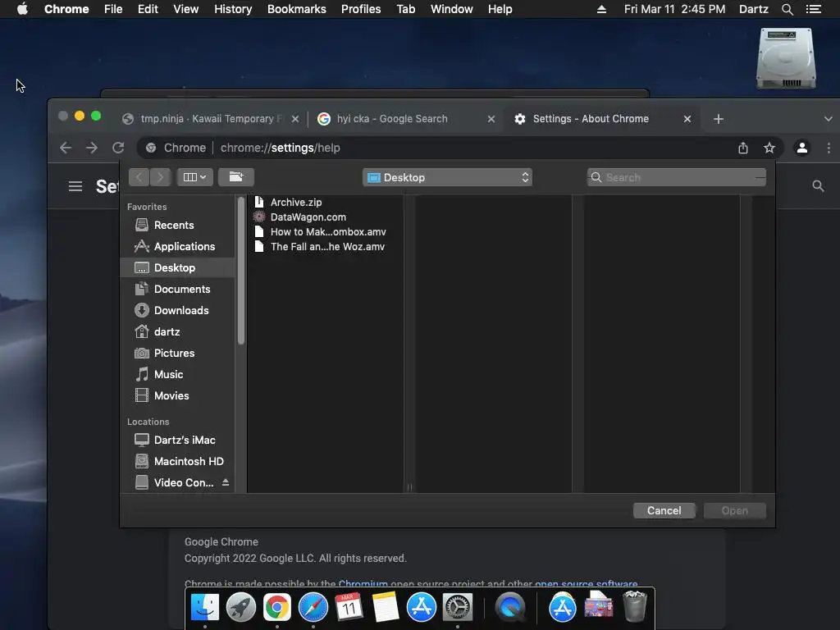Open Trash in the dock
Screen dimensions: 840x630
[635, 606]
